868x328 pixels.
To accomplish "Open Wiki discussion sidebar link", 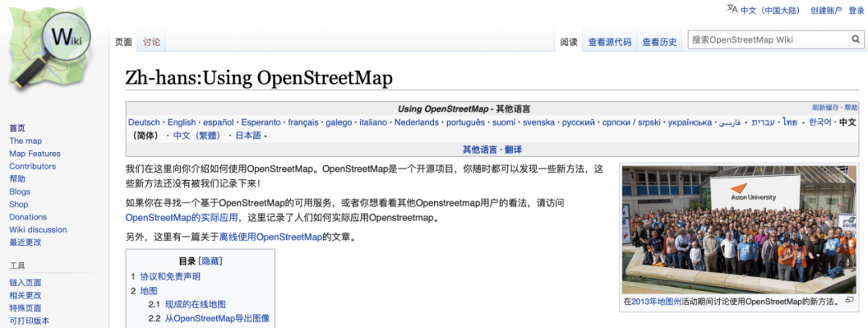I will tap(38, 229).
